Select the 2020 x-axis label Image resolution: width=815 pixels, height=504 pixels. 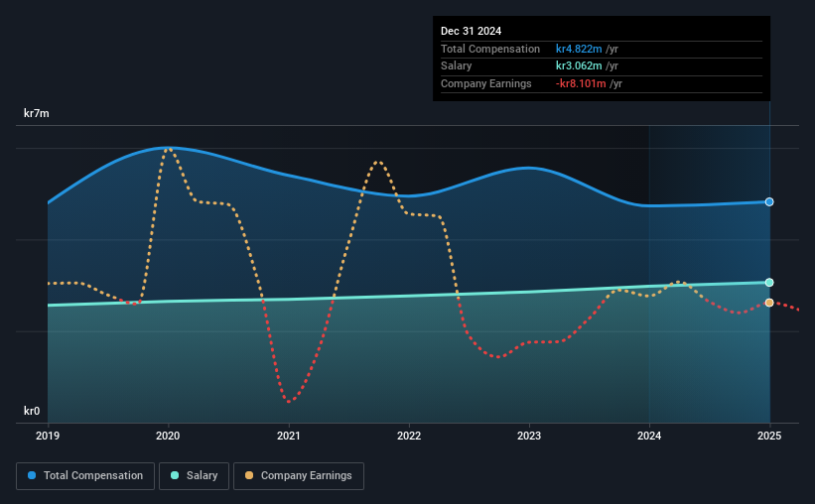pyautogui.click(x=168, y=436)
